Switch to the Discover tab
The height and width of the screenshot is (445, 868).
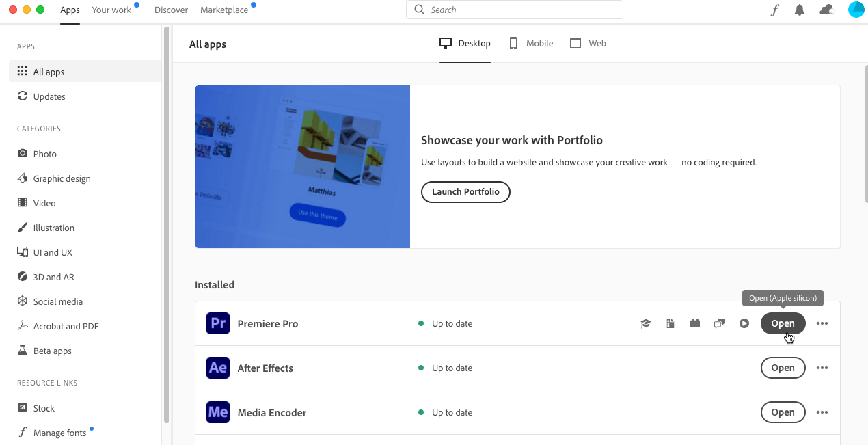pyautogui.click(x=171, y=10)
